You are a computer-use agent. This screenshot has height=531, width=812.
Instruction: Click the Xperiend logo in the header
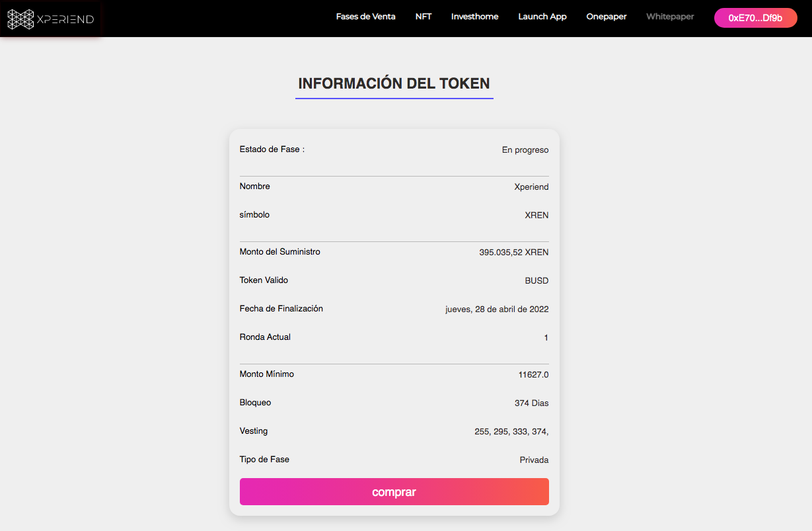[x=50, y=19]
